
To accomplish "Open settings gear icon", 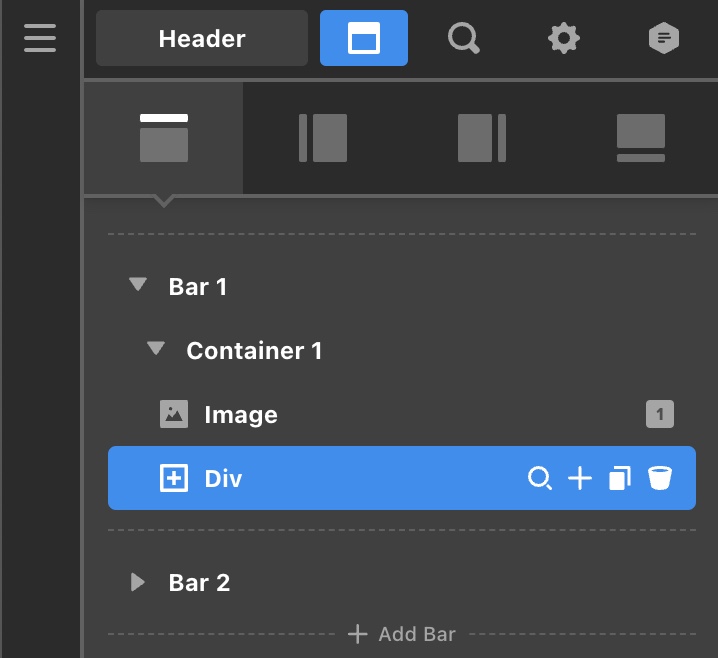I will click(x=564, y=38).
